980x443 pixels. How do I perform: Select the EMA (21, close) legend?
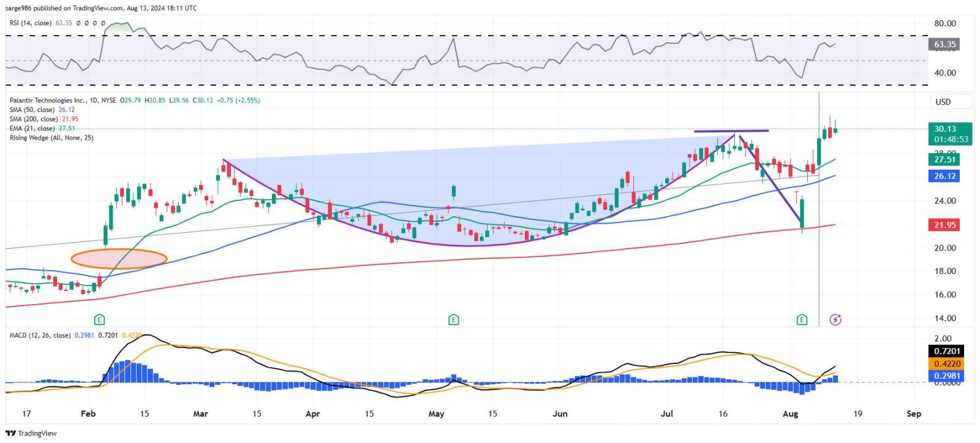[x=32, y=128]
